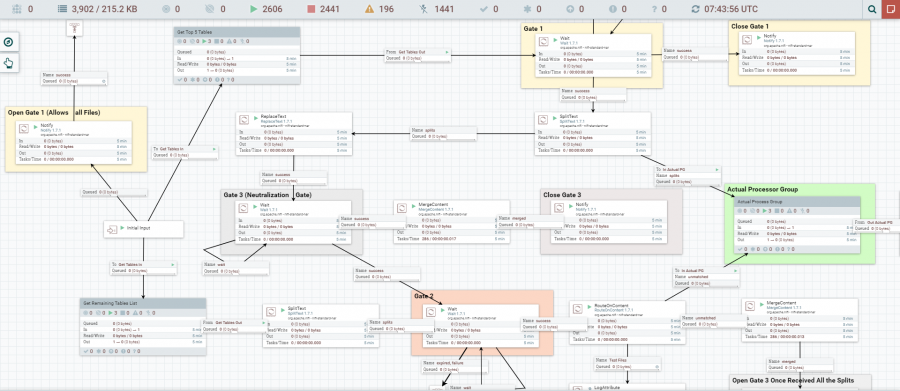The height and width of the screenshot is (391, 900).
Task: Expand the Operate palette hand icon
Action: click(9, 63)
